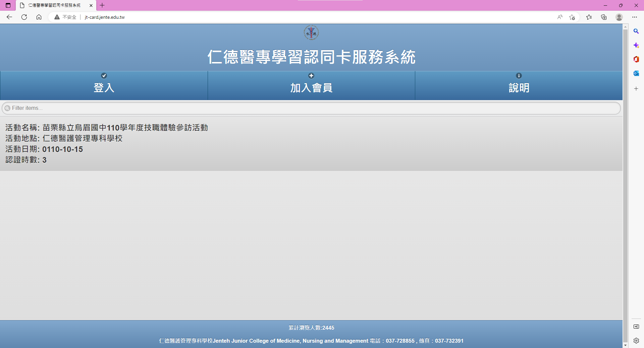Viewport: 644px width, 348px height.
Task: Click the 累計瀏覽人數:2445 counter text
Action: 311,328
